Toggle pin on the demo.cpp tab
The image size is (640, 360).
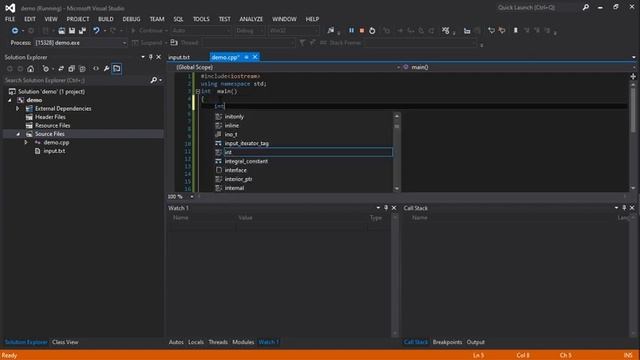[247, 57]
